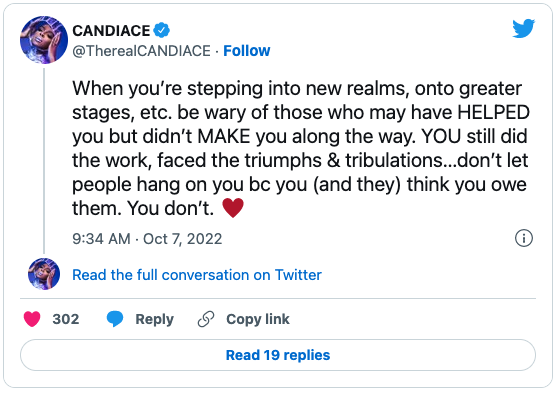
Task: Like the tweet with the pink heart icon
Action: (x=32, y=319)
